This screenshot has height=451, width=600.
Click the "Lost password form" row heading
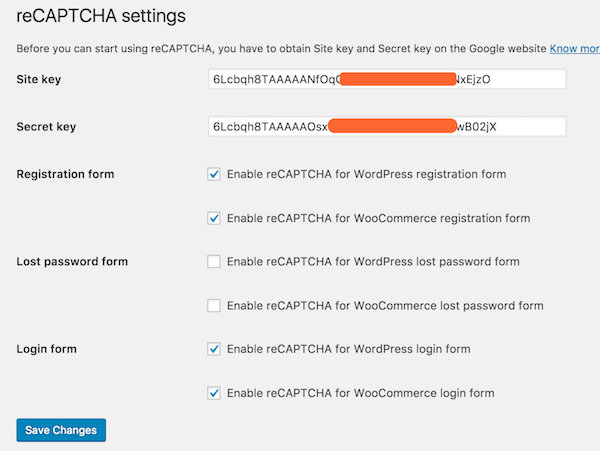pos(72,262)
